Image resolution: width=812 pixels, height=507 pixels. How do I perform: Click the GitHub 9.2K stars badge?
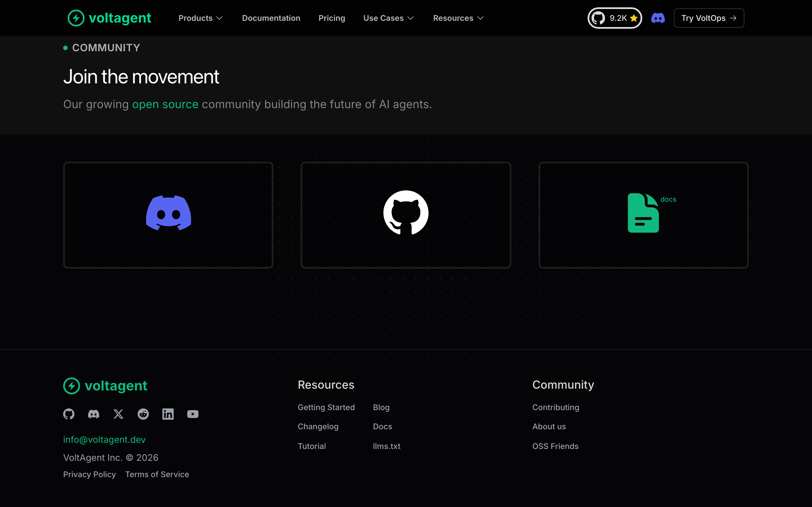[x=615, y=18]
